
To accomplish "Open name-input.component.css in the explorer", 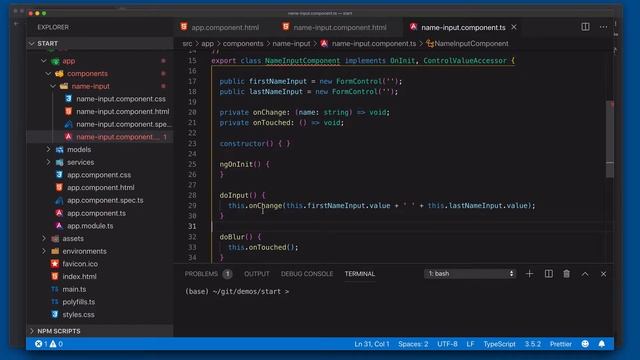I will click(121, 99).
